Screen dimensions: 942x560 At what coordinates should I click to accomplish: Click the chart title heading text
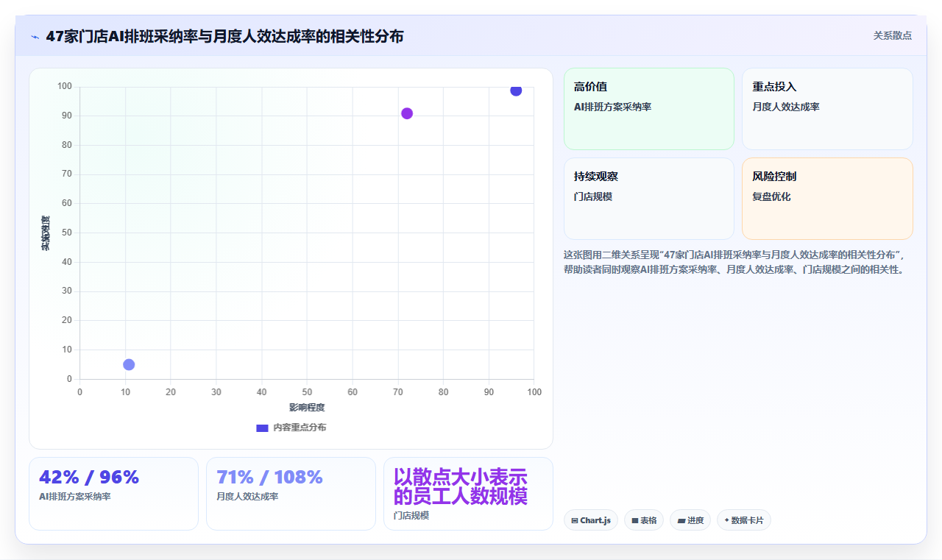click(x=224, y=37)
